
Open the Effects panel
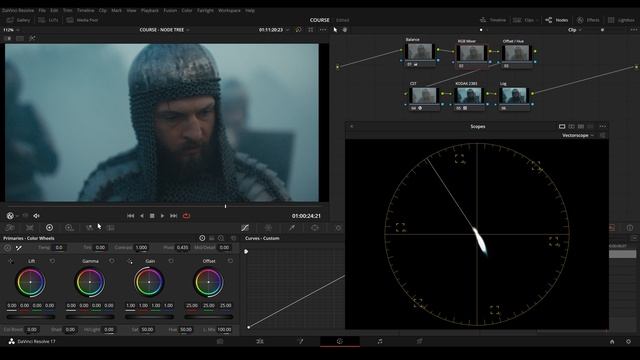point(588,20)
